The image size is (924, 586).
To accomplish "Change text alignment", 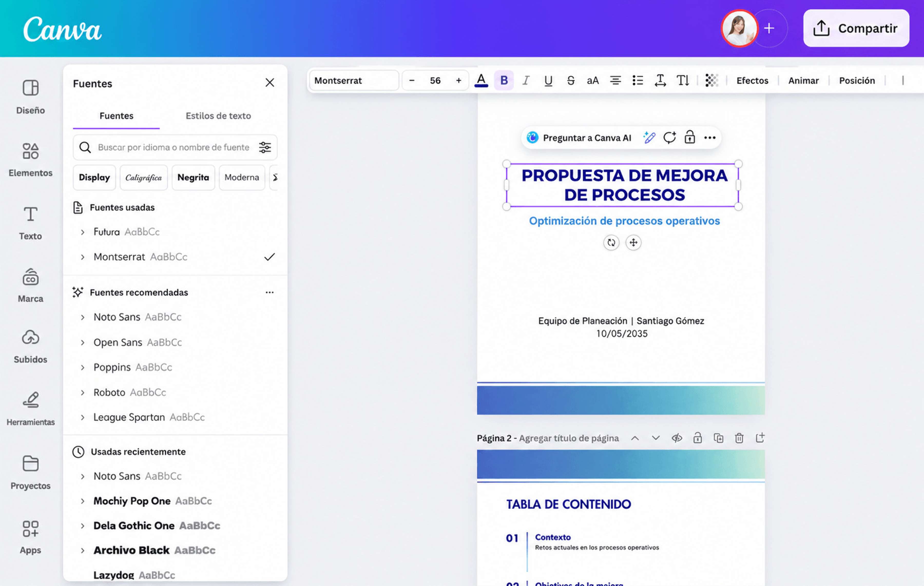I will (615, 81).
